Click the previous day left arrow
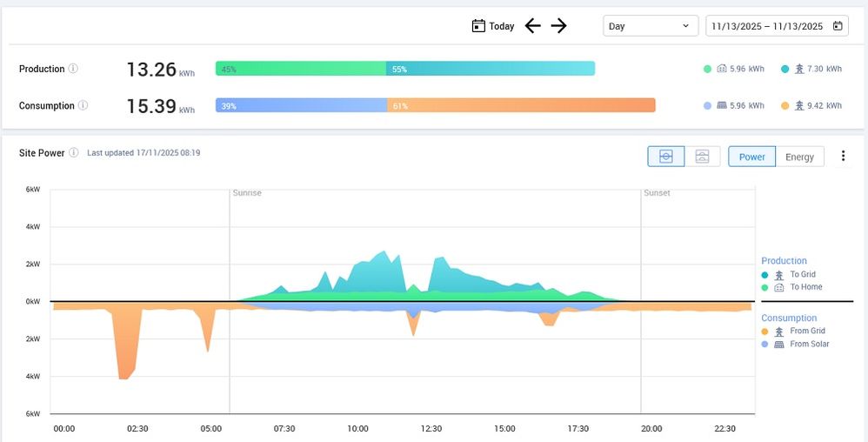The height and width of the screenshot is (442, 868). 532,26
